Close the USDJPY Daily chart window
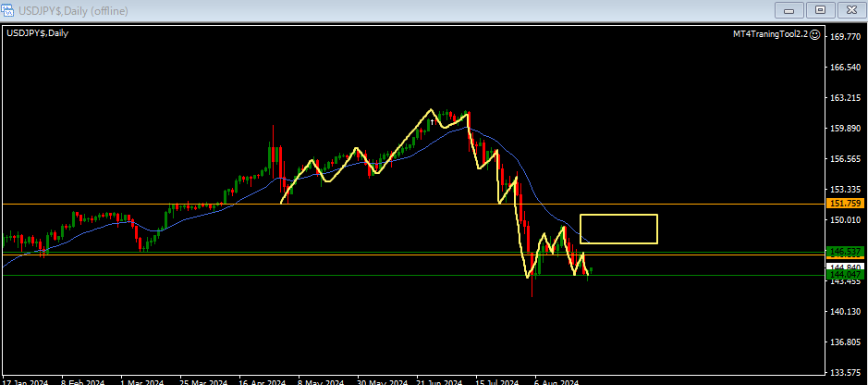Screen dimensions: 868x385 850,10
